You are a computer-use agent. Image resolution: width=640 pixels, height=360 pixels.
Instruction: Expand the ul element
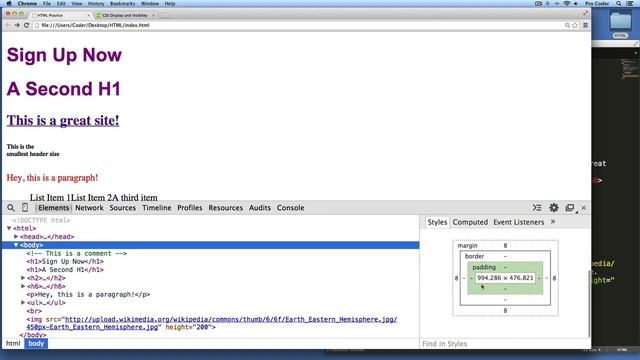coord(23,303)
